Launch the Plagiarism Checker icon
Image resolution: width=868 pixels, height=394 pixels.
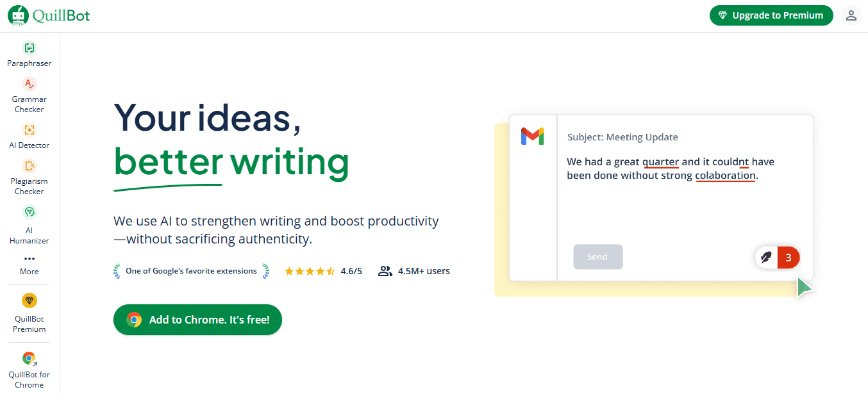point(29,166)
